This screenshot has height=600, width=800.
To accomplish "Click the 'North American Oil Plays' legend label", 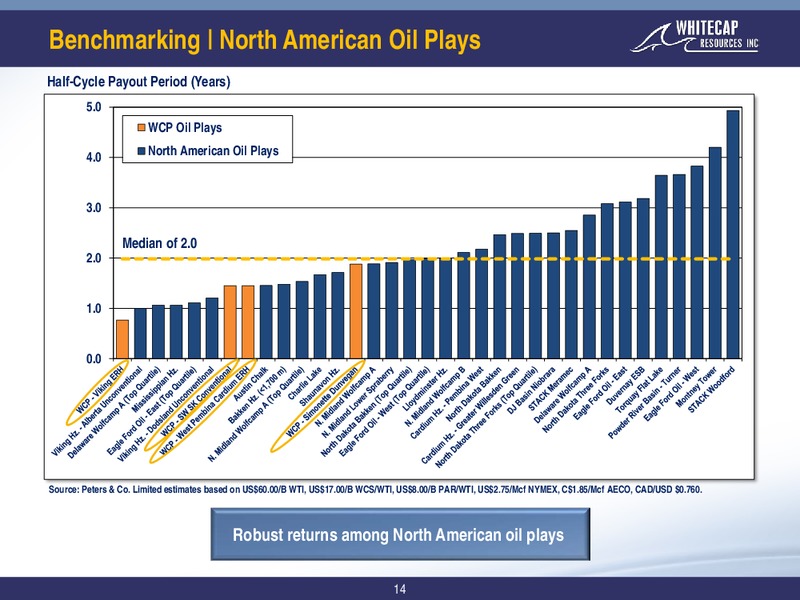I will pos(213,151).
